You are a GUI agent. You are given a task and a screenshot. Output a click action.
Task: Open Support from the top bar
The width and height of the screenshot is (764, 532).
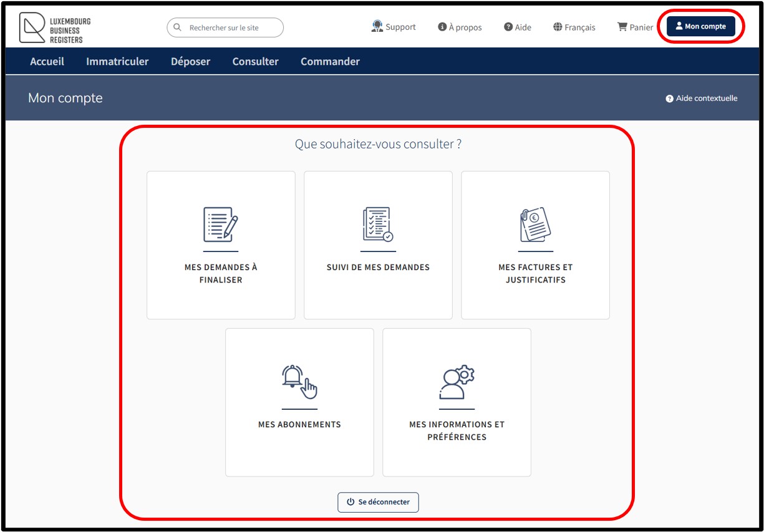tap(394, 27)
